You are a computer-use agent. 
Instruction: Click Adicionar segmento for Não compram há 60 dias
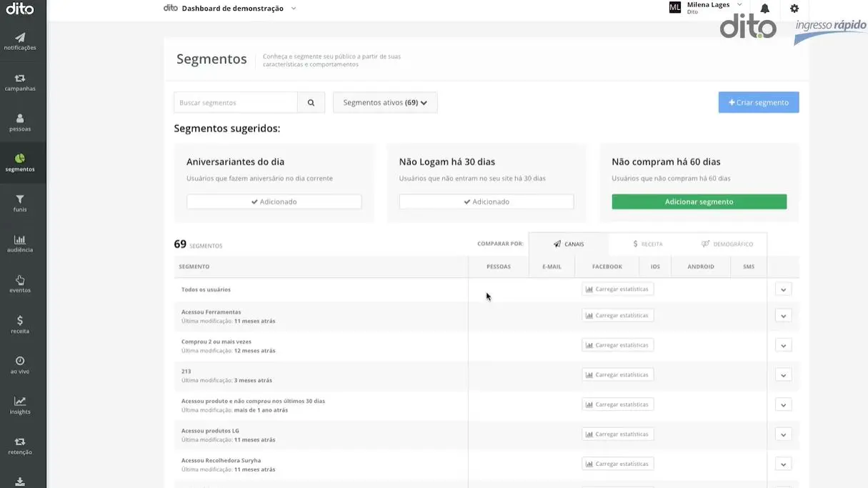(x=699, y=201)
